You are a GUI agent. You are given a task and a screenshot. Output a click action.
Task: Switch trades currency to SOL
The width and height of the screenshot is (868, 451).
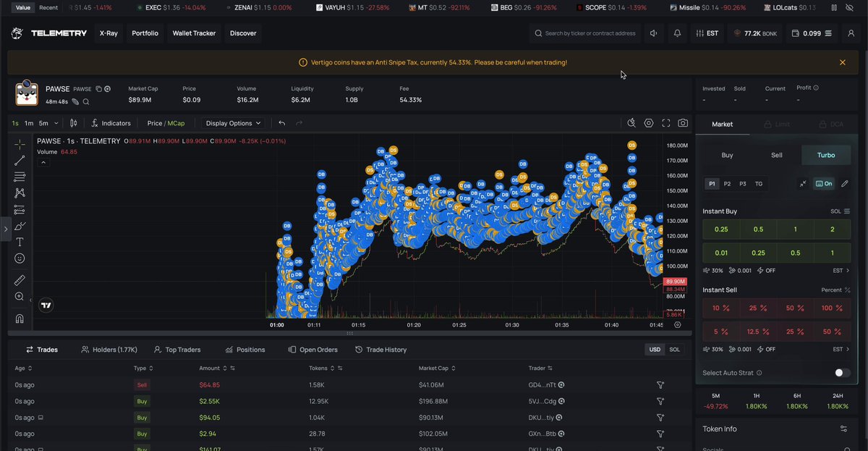coord(674,350)
